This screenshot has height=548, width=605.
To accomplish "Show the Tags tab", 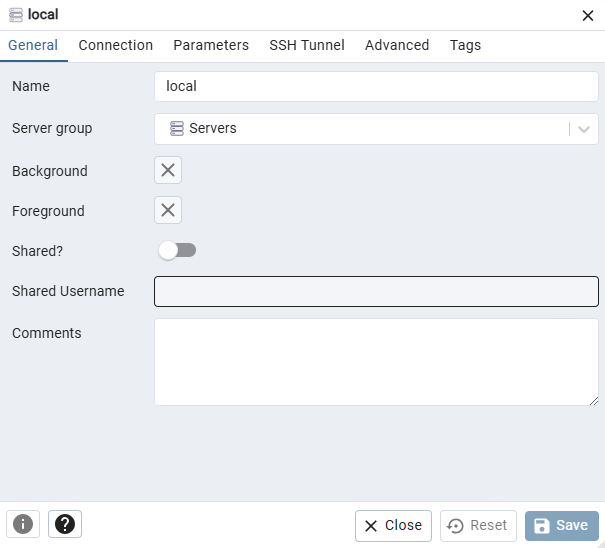I will (465, 46).
